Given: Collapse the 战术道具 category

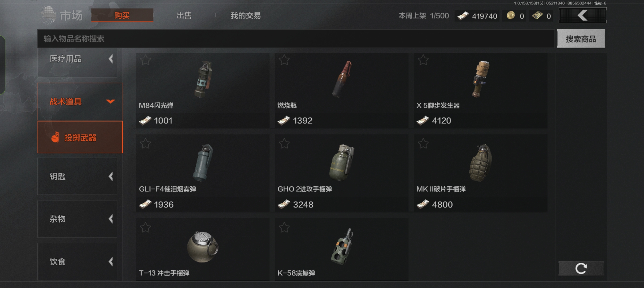Looking at the screenshot, I should pyautogui.click(x=80, y=102).
